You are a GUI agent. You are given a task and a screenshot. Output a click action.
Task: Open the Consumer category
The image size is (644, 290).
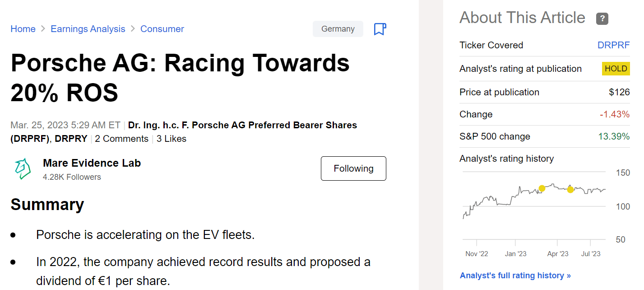click(162, 28)
